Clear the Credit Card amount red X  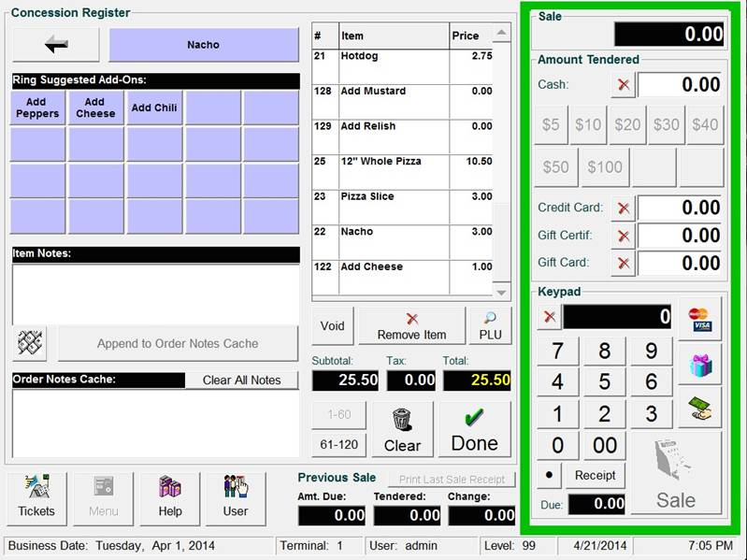pos(624,208)
